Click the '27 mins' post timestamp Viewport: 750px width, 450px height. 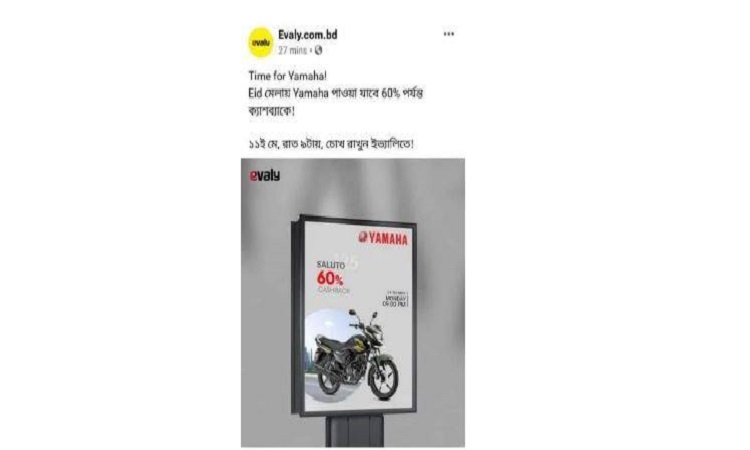[x=292, y=50]
